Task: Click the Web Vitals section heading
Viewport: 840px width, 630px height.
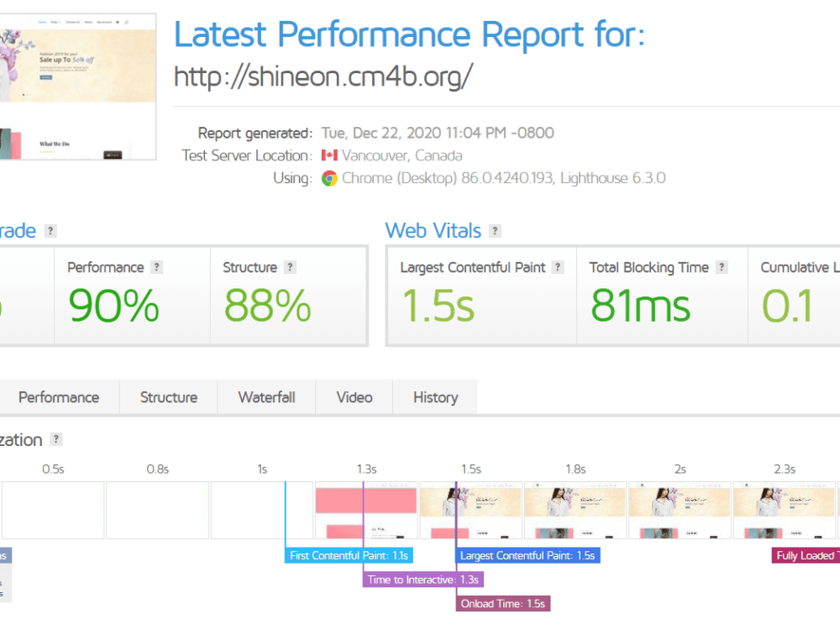Action: (433, 231)
